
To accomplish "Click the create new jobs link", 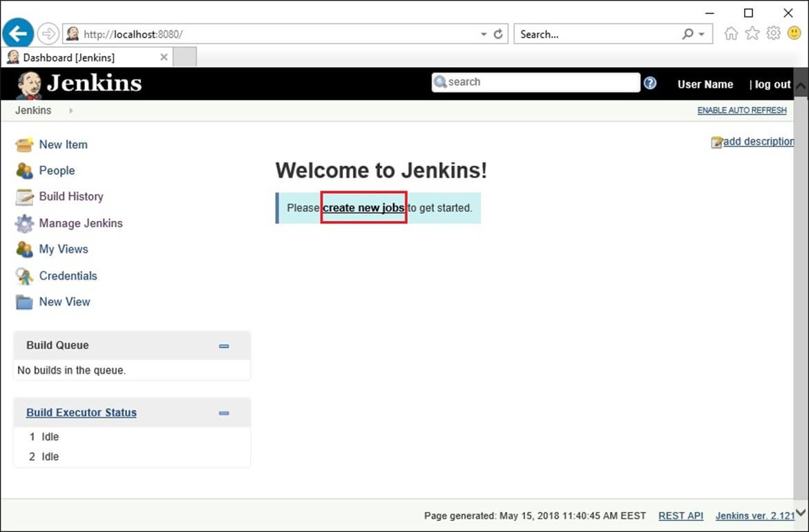I will (x=363, y=208).
